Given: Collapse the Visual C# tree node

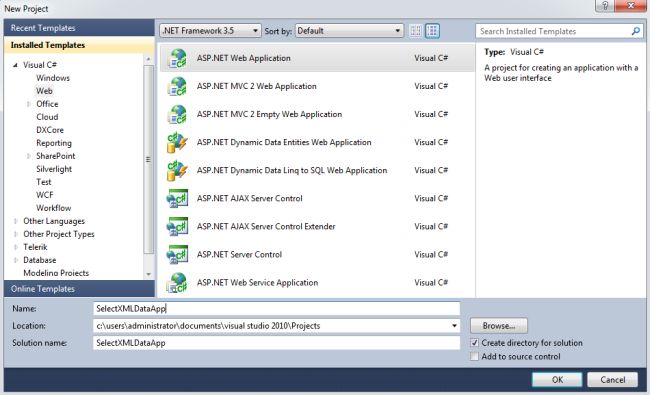Looking at the screenshot, I should tap(15, 65).
